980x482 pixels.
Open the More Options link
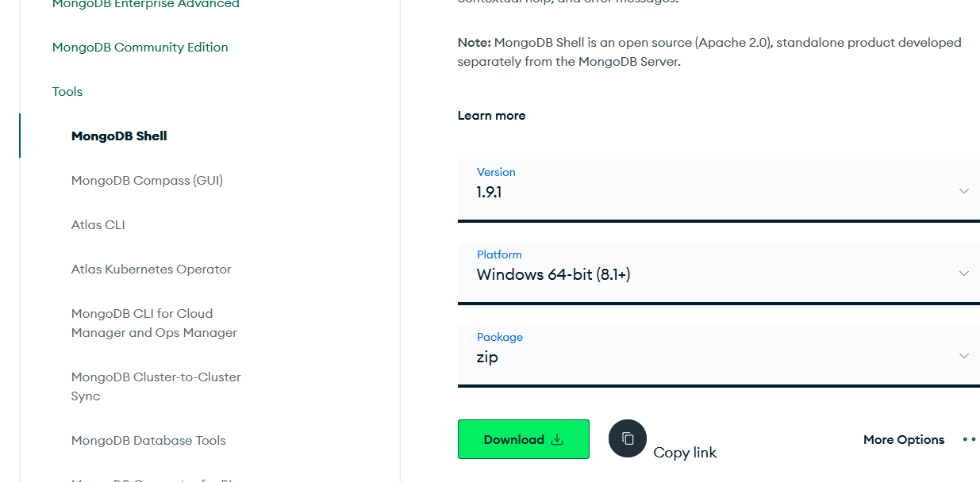point(904,439)
